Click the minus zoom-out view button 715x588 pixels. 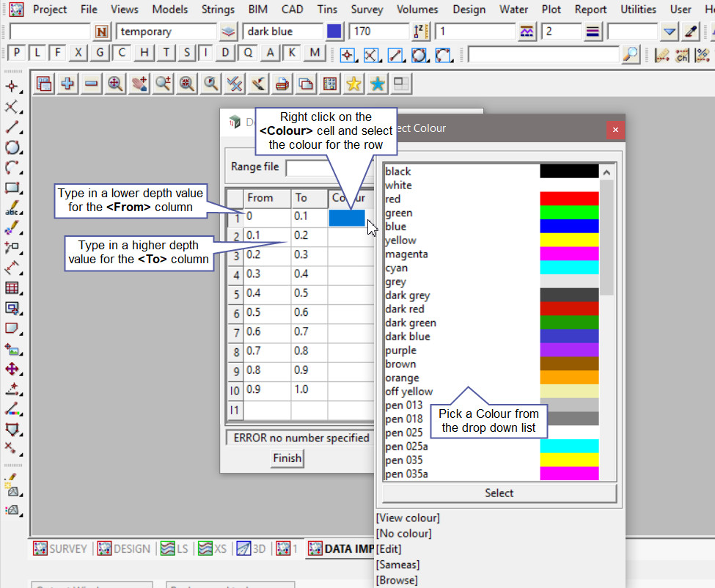(91, 84)
